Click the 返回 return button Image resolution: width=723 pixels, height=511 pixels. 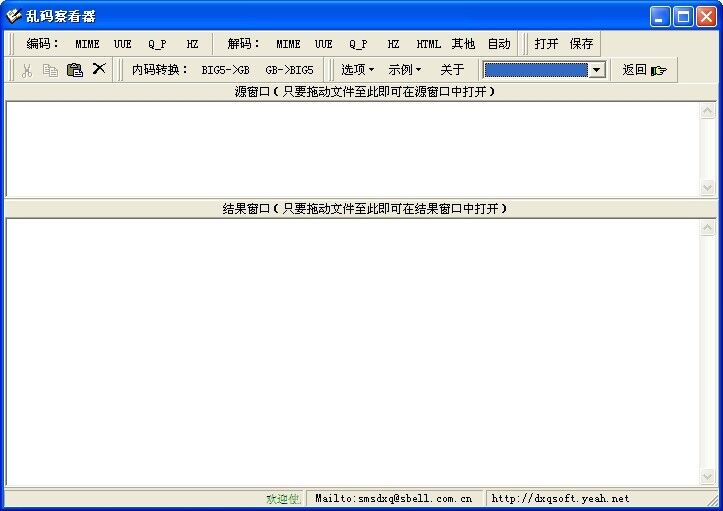tap(644, 70)
